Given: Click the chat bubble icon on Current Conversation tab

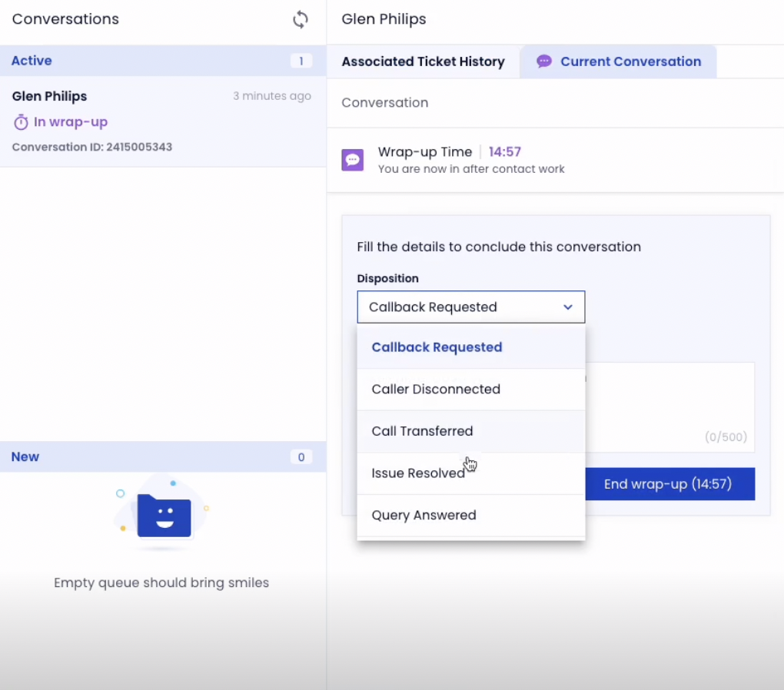Looking at the screenshot, I should pos(544,61).
